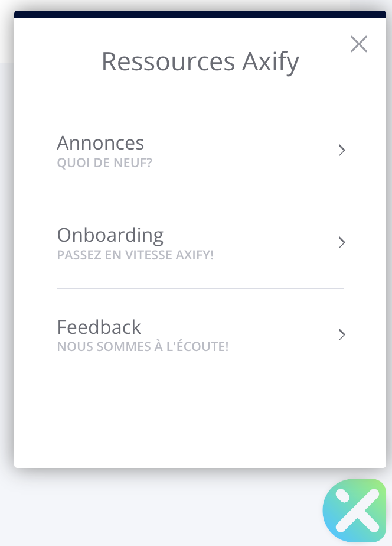Dismiss the resources widget using the gradient X button

(354, 511)
